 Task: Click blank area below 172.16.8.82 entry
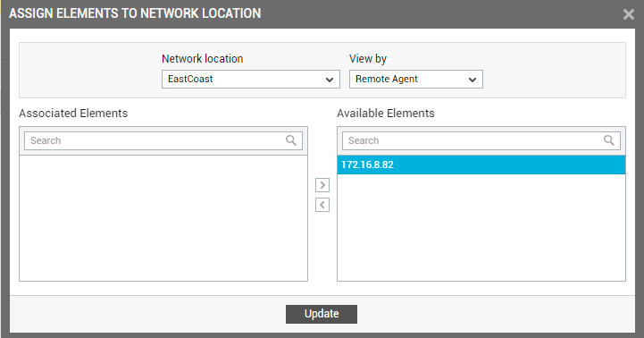(x=481, y=227)
